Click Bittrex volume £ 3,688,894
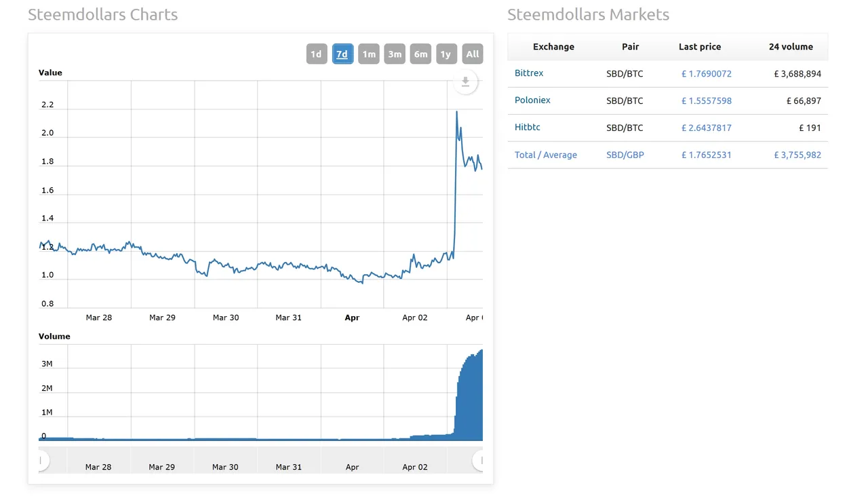Viewport: 868px width, 496px height. [x=797, y=73]
